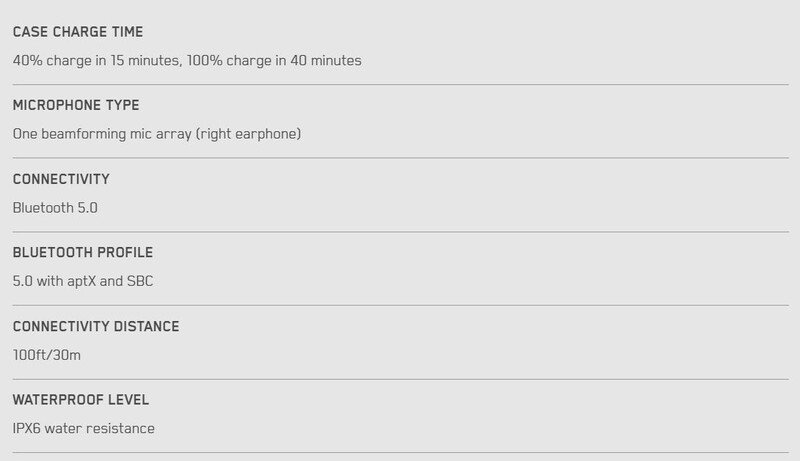
Task: Select the Bluetooth 5.0 value
Action: 55,208
